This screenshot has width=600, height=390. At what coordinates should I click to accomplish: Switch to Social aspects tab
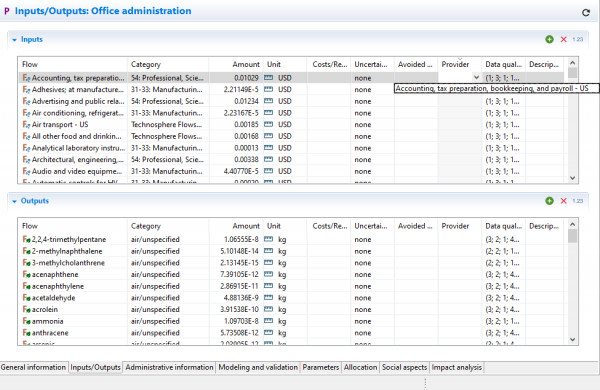404,367
